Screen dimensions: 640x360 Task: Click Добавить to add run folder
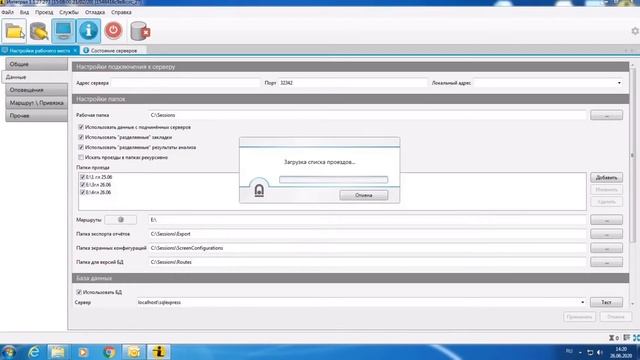pyautogui.click(x=607, y=178)
